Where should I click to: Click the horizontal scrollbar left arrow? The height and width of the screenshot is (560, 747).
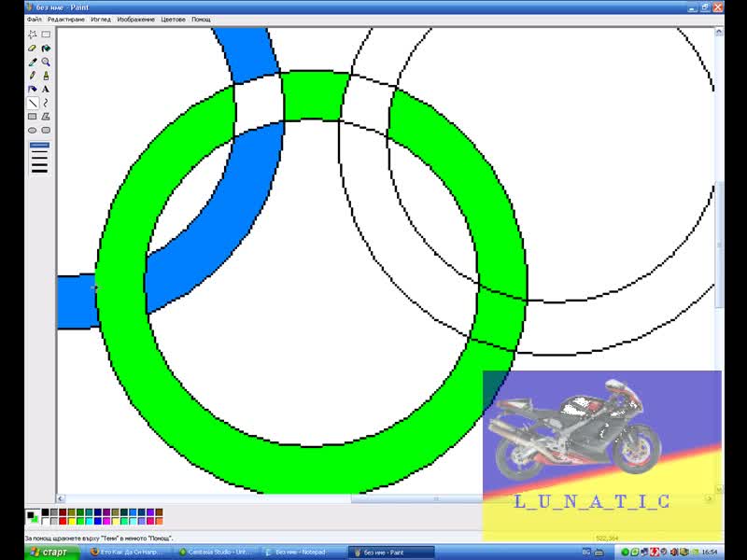tap(61, 498)
